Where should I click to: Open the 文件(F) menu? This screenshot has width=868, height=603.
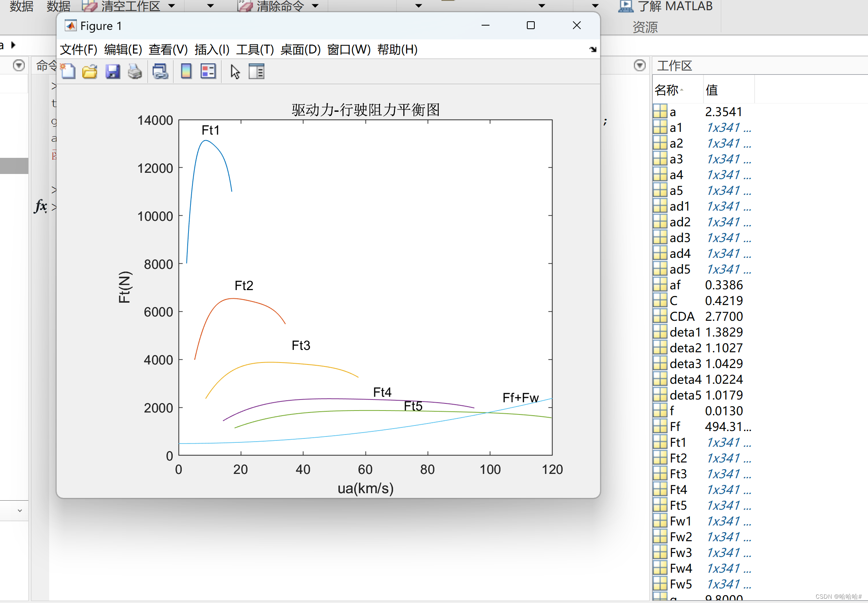pos(79,50)
